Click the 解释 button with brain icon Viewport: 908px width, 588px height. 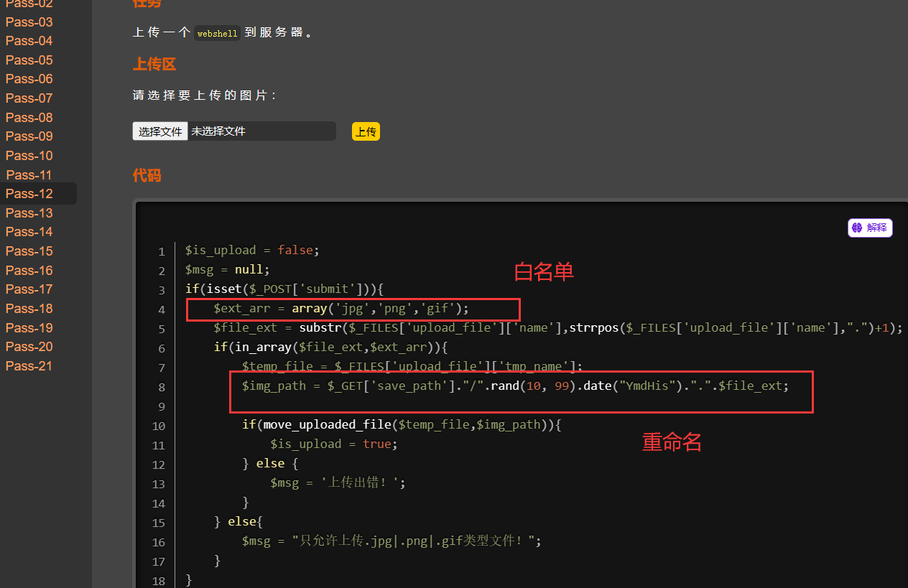coord(870,228)
